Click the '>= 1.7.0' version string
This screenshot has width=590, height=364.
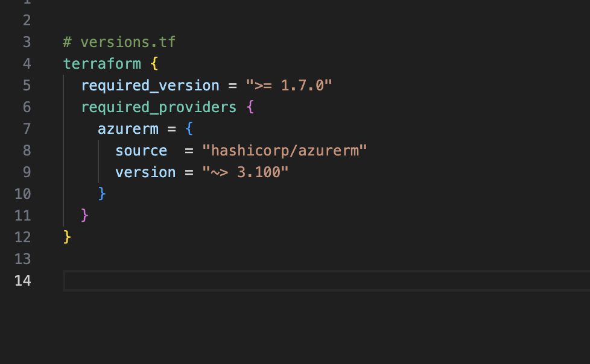(x=289, y=86)
